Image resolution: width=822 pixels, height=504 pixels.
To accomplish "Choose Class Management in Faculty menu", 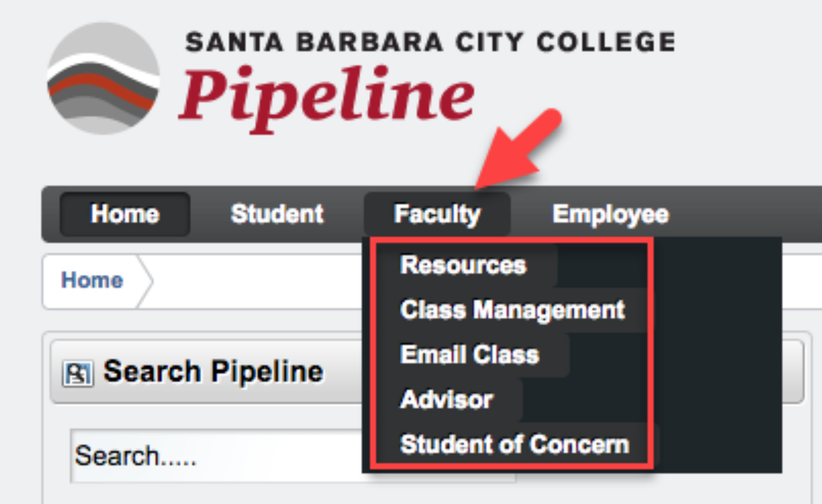I will coord(512,310).
